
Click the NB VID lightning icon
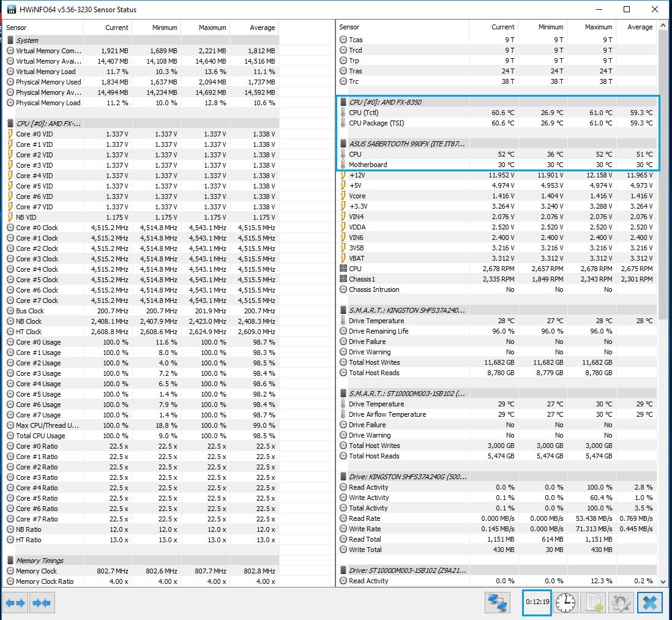coord(10,217)
